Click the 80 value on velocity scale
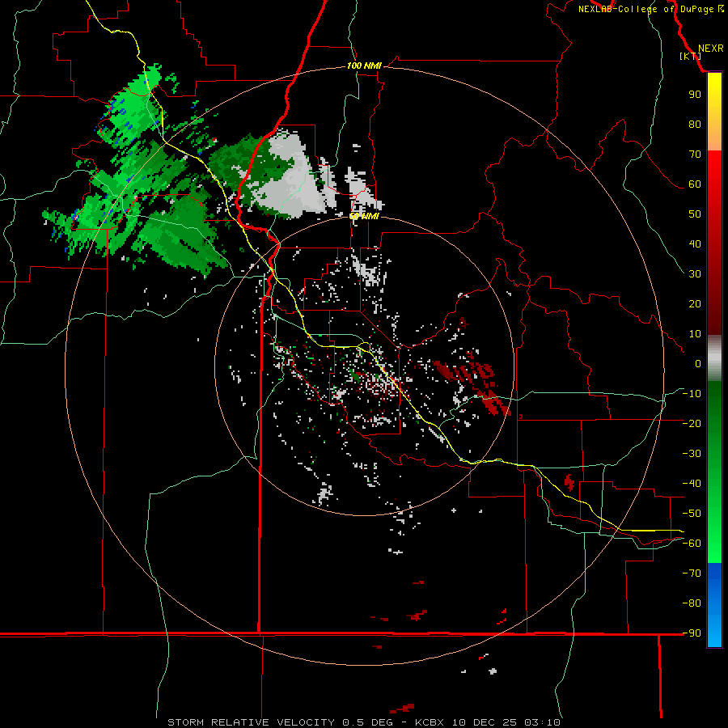The image size is (728, 728). coord(695,124)
